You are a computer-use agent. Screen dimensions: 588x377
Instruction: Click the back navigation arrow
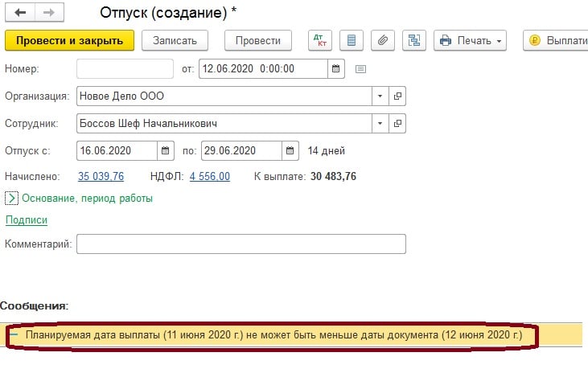(20, 14)
